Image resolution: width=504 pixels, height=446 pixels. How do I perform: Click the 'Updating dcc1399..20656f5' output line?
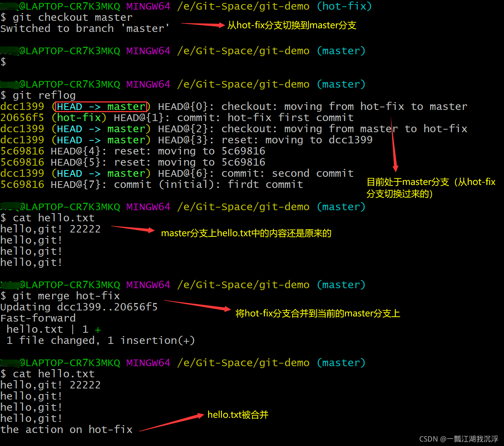coord(79,307)
